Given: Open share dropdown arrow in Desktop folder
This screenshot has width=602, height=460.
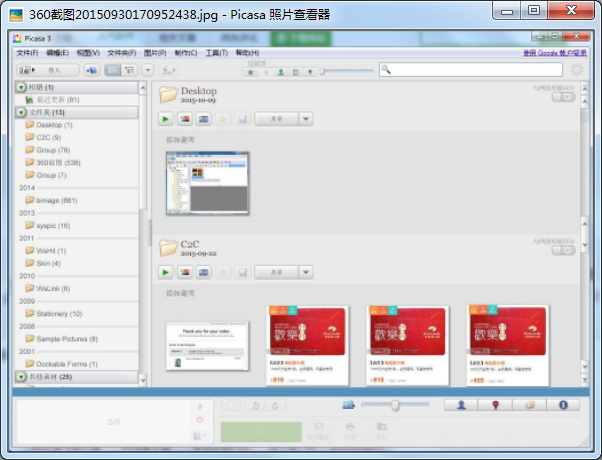Looking at the screenshot, I should [305, 119].
